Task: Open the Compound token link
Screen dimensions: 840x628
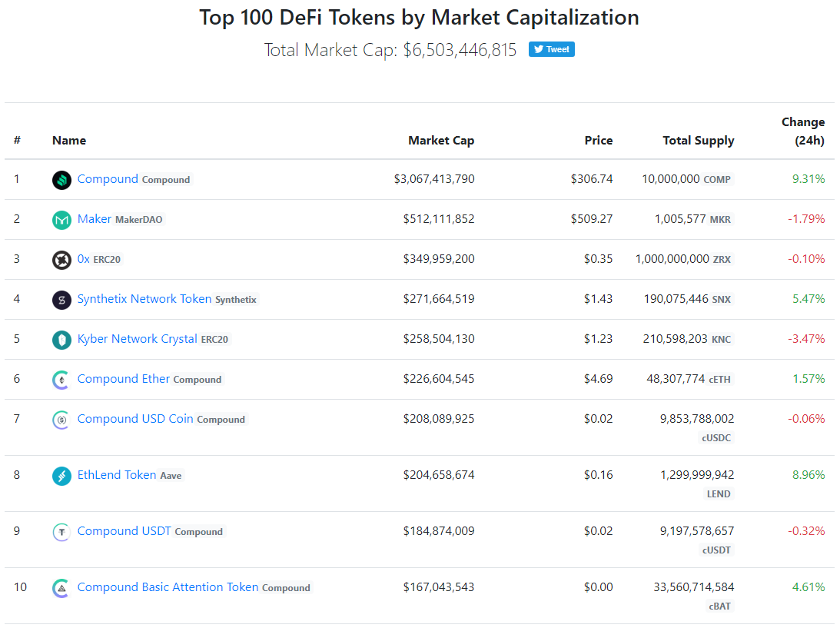Action: (x=108, y=179)
